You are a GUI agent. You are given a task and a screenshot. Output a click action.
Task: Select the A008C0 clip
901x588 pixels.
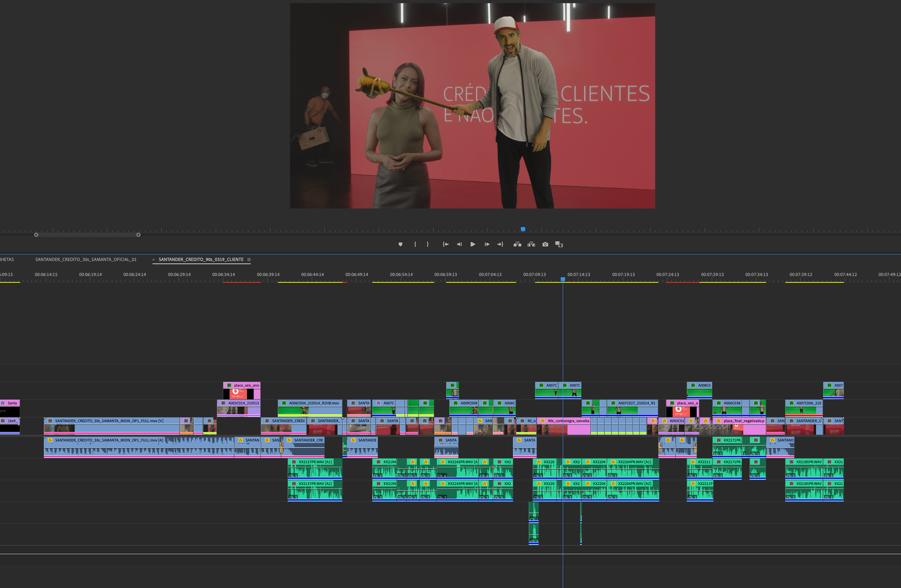coord(699,391)
